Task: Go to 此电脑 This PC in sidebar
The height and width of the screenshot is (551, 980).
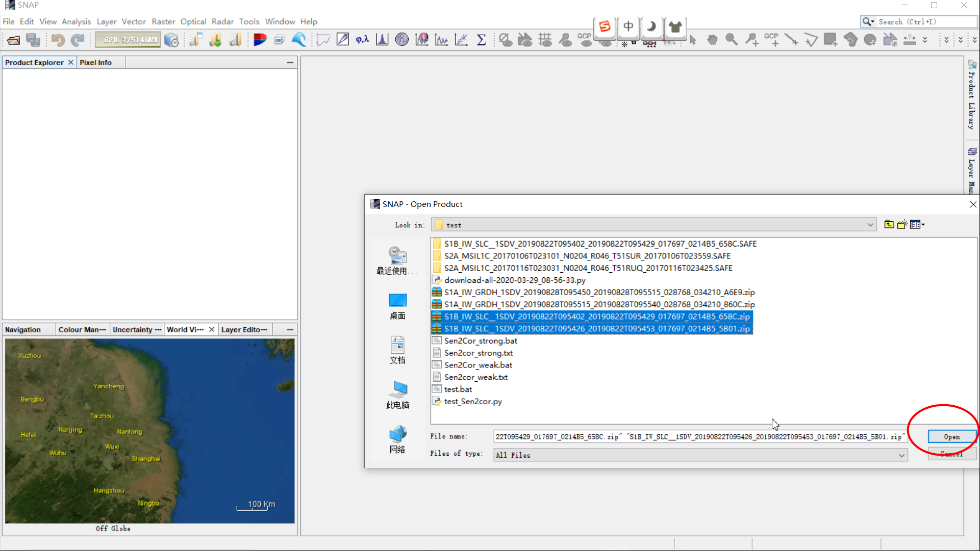Action: pos(397,396)
